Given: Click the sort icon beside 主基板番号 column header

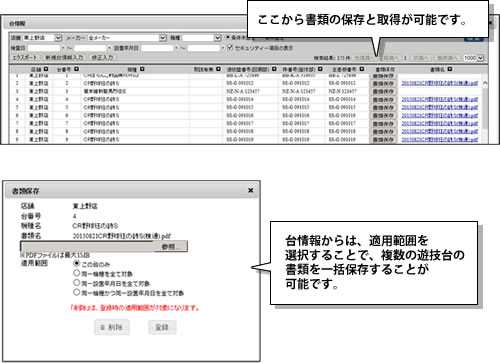Looking at the screenshot, I should [x=362, y=69].
